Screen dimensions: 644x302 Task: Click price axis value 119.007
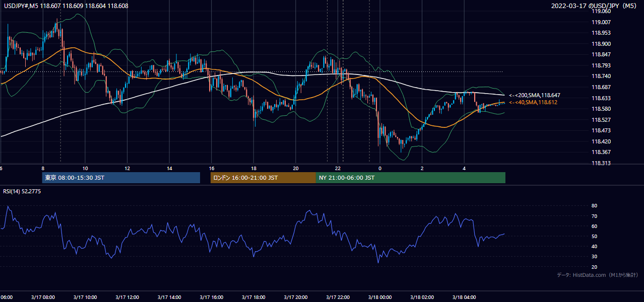pos(602,22)
